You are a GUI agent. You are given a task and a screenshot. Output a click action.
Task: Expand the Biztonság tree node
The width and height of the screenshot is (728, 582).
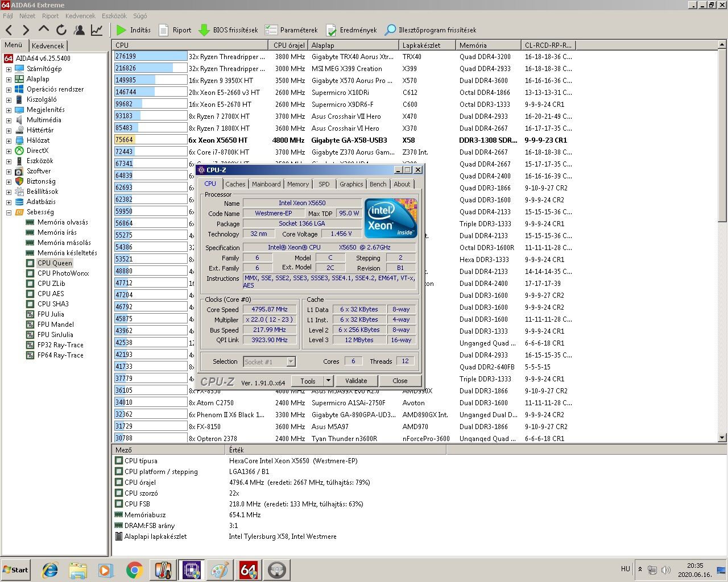(x=9, y=182)
